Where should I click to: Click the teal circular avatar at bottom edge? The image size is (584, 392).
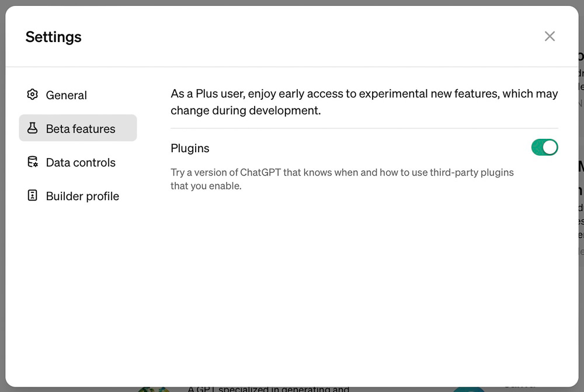coord(468,390)
